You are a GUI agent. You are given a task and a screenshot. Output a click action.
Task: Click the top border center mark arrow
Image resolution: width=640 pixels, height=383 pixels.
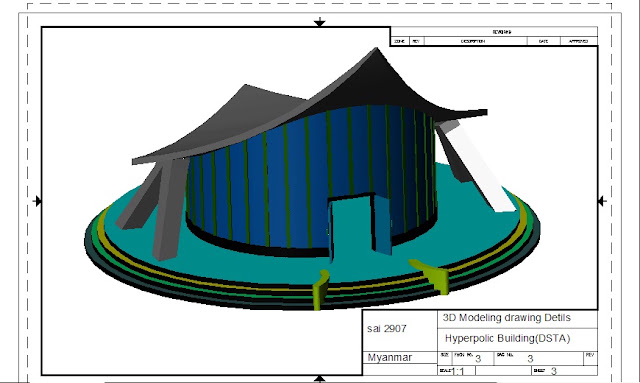[x=320, y=22]
